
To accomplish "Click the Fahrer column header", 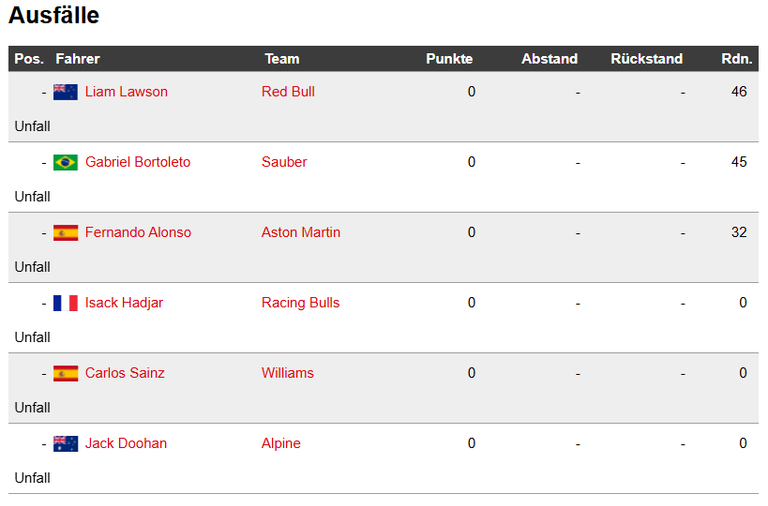I will point(77,59).
